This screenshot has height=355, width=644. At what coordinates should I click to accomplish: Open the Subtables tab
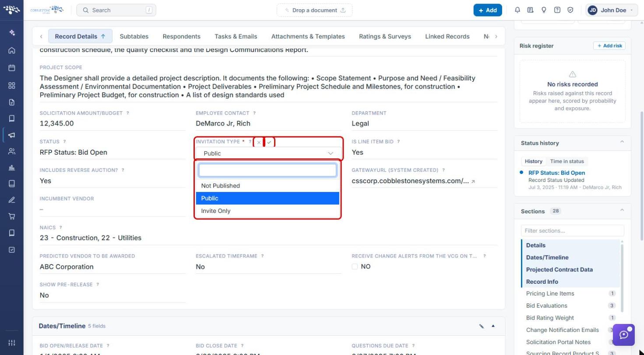tap(134, 36)
